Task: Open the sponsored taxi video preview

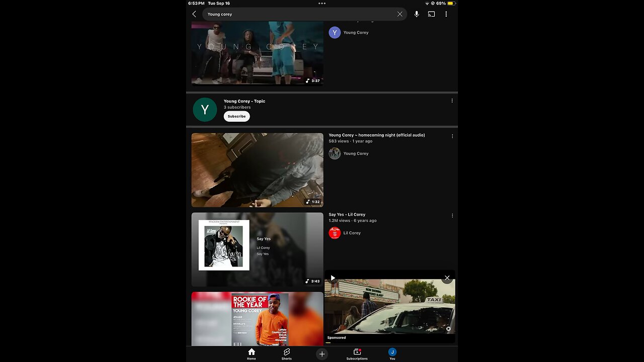Action: (390, 306)
